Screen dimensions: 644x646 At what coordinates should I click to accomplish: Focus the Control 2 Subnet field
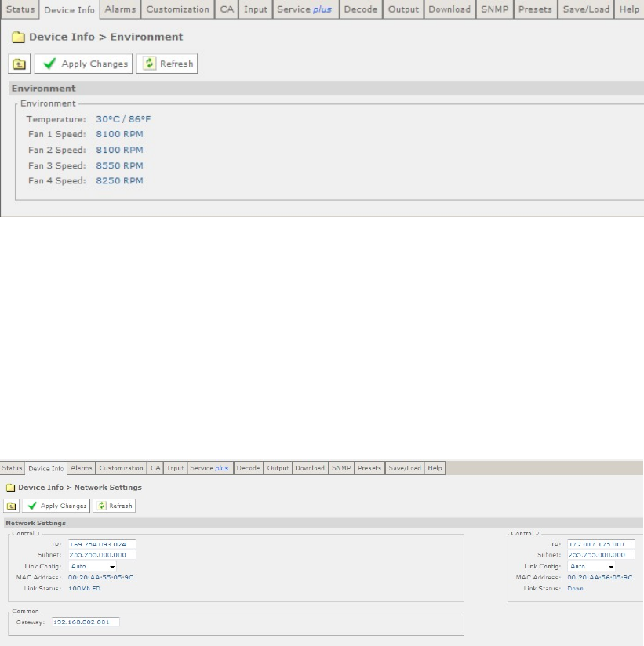(600, 555)
